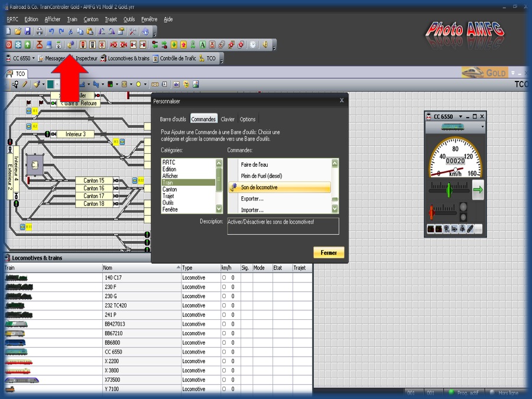The image size is (532, 399).
Task: Open the CC 6550 toolbar dropdown
Action: (x=33, y=59)
